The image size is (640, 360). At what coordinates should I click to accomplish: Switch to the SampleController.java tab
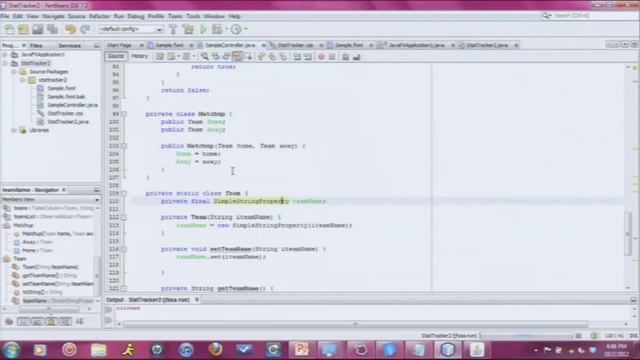click(230, 45)
